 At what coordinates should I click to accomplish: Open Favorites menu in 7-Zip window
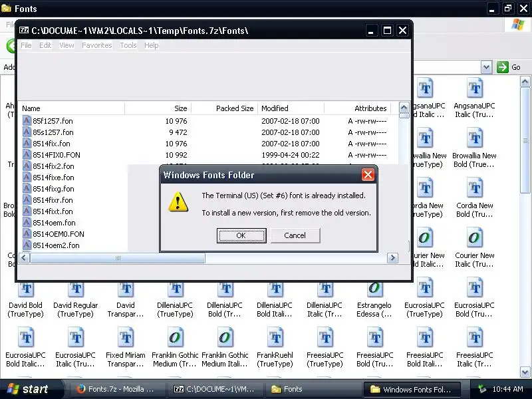[96, 45]
